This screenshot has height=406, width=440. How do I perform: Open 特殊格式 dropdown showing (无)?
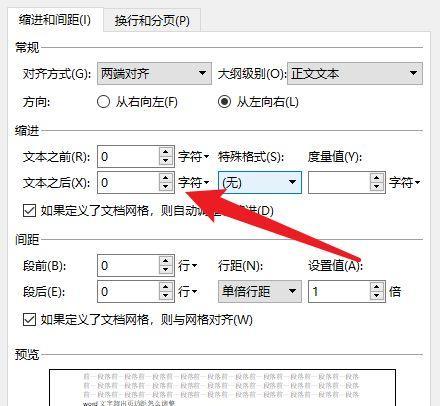point(260,182)
